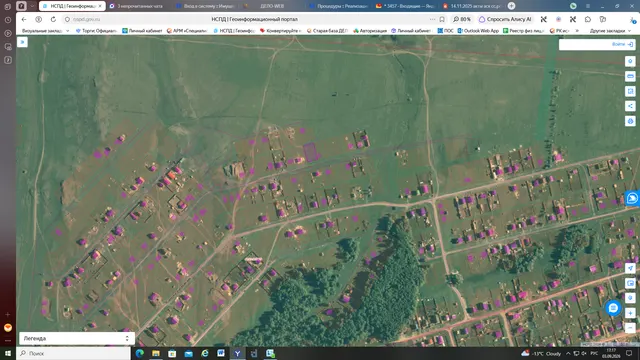
Task: Zoom out with the minus map button
Action: tap(630, 327)
